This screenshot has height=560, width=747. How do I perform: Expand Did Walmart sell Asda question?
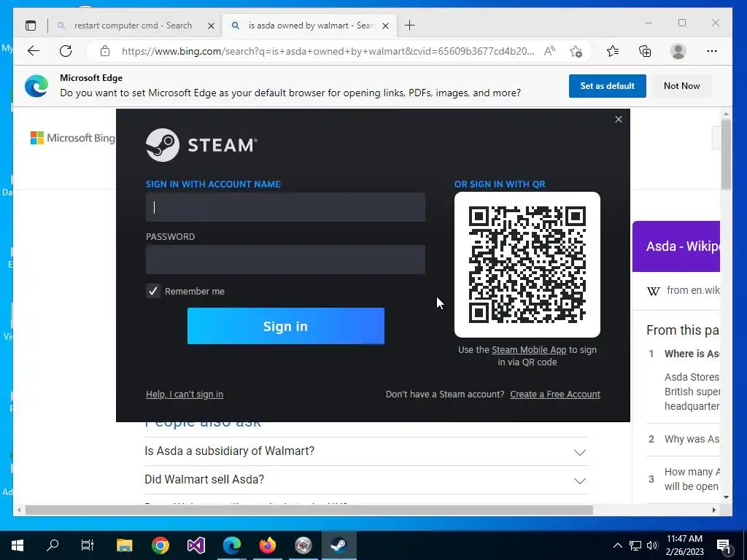[366, 480]
